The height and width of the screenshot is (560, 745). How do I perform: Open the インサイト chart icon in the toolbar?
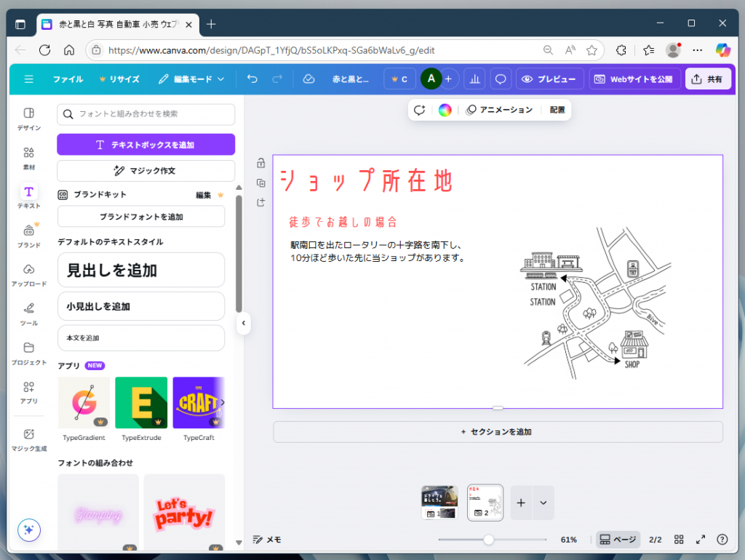474,79
